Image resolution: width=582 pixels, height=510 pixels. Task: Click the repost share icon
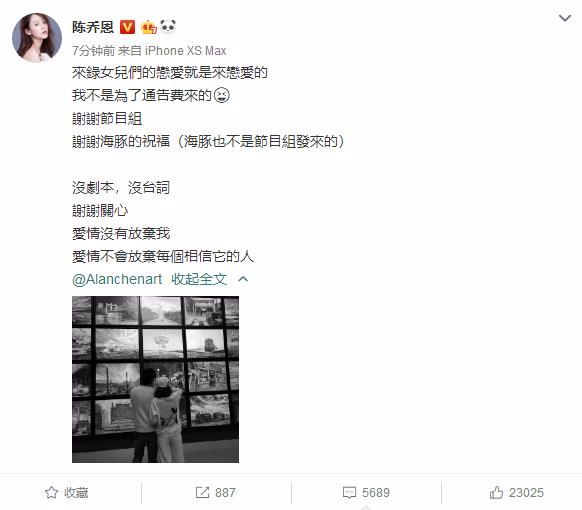(x=202, y=493)
